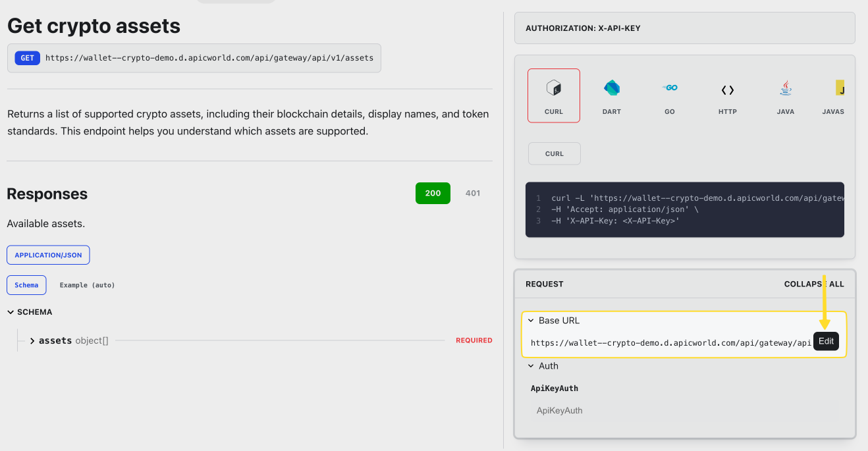Click the CURL variant button below icons

pos(554,153)
